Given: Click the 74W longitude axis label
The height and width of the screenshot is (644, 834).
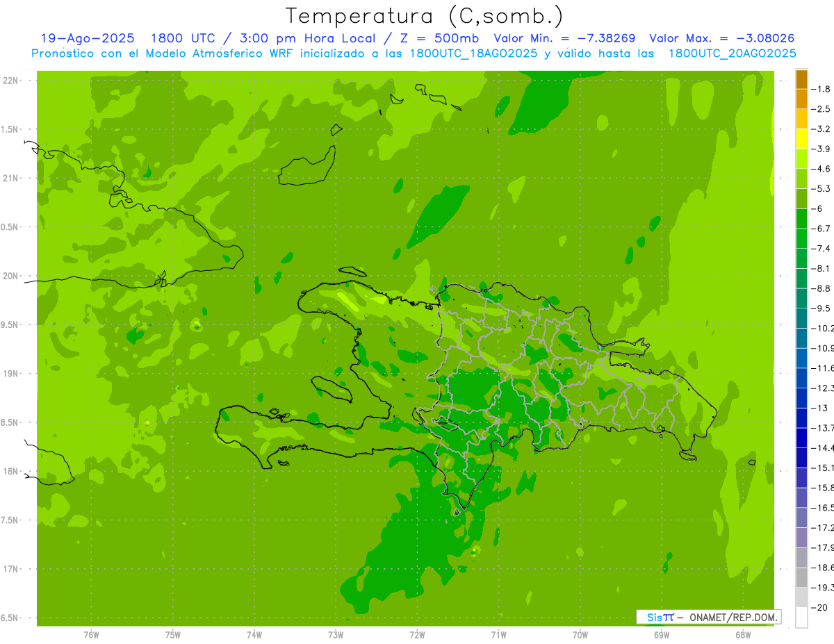Looking at the screenshot, I should (x=254, y=635).
